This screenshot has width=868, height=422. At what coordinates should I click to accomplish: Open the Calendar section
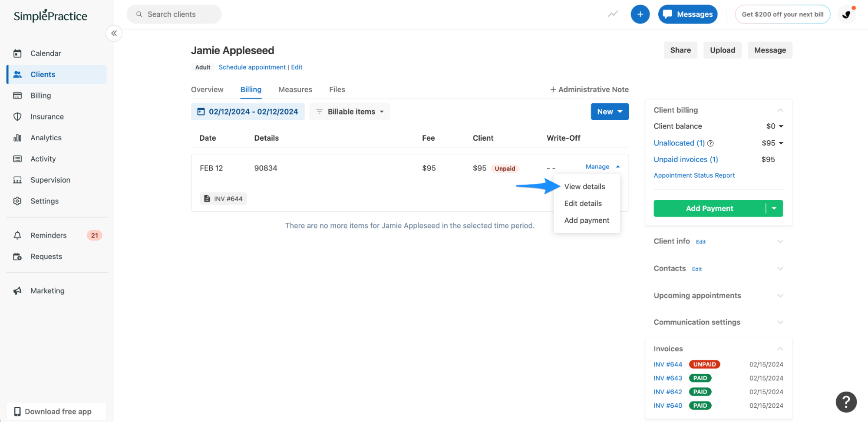[46, 53]
